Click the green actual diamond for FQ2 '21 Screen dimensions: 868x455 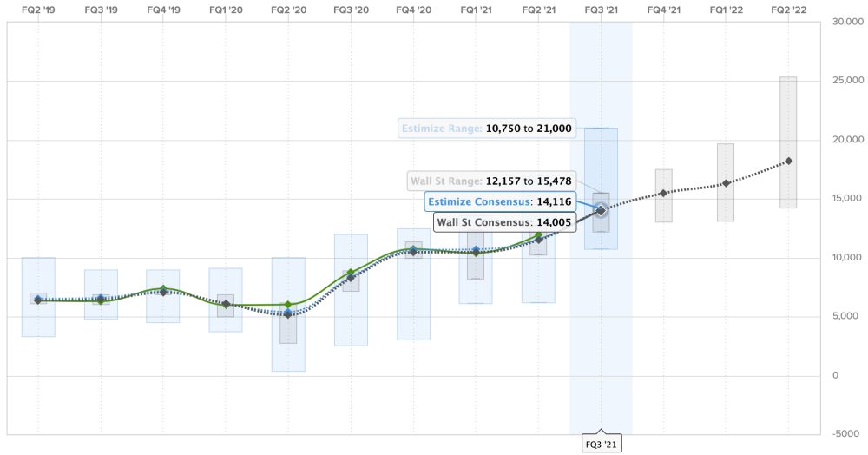(538, 235)
